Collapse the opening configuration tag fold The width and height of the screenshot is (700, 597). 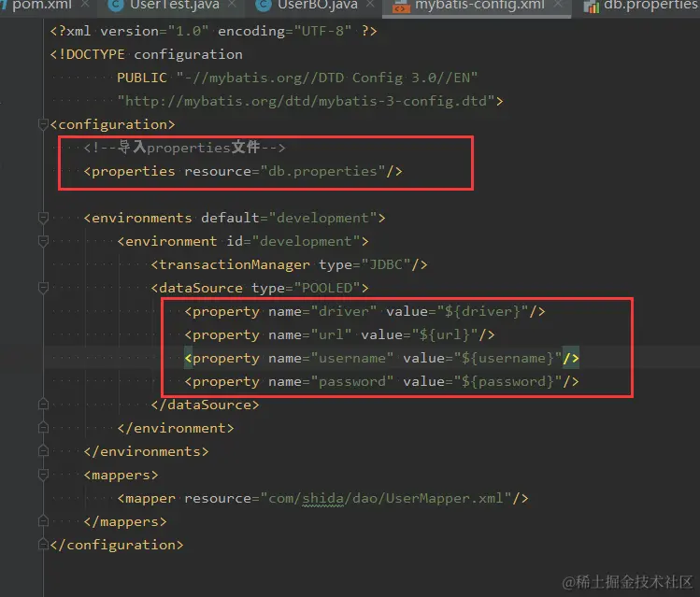(43, 124)
